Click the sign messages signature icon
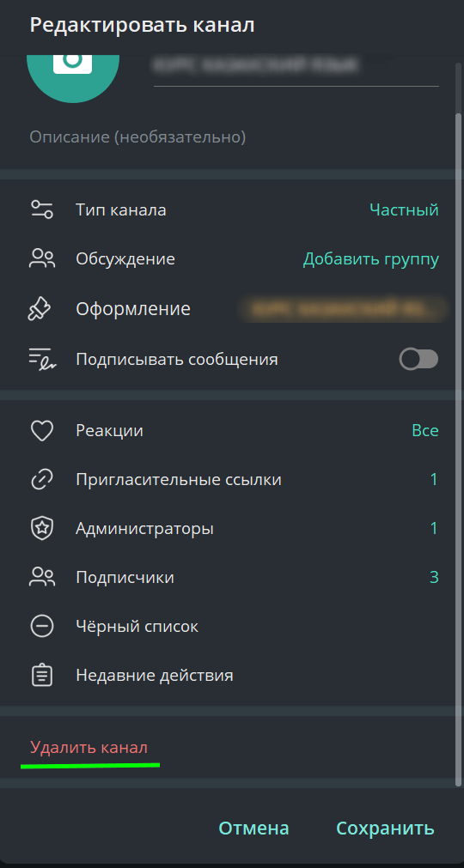464x868 pixels. point(42,359)
